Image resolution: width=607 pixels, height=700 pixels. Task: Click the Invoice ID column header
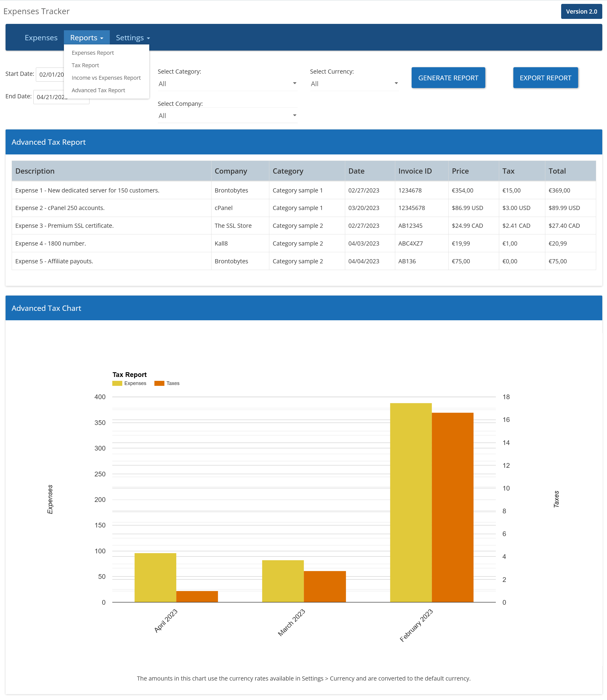[415, 171]
